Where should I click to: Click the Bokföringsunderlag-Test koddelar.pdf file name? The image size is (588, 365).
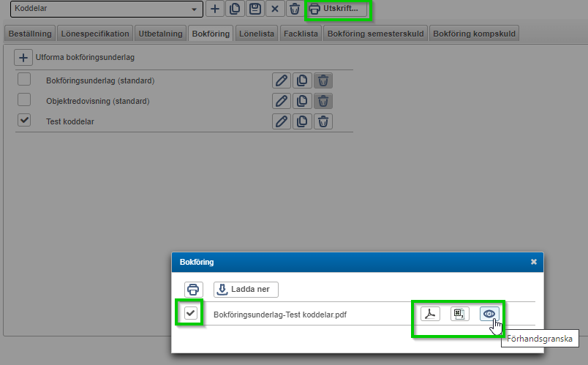(280, 315)
